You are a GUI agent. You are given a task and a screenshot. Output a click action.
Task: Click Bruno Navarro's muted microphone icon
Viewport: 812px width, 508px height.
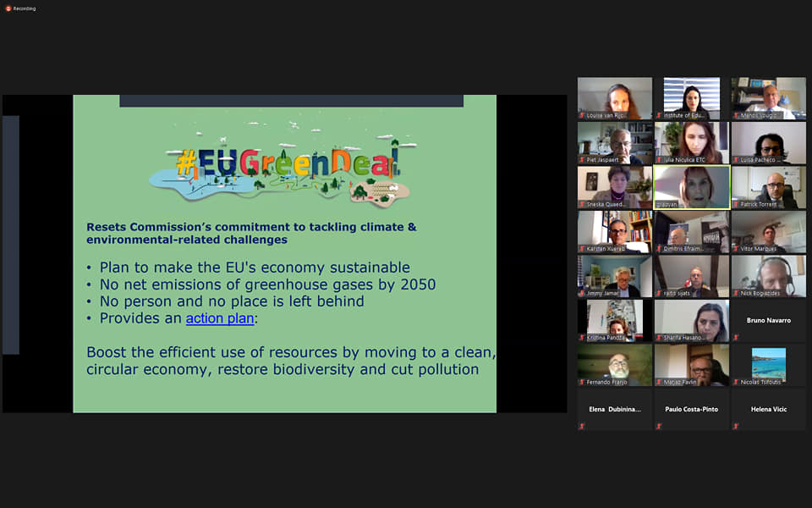point(736,337)
